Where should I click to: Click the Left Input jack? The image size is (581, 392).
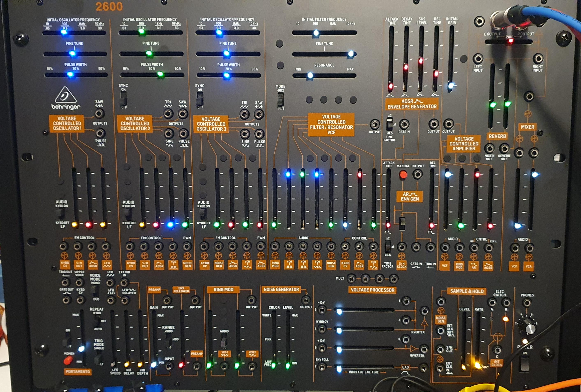(478, 59)
